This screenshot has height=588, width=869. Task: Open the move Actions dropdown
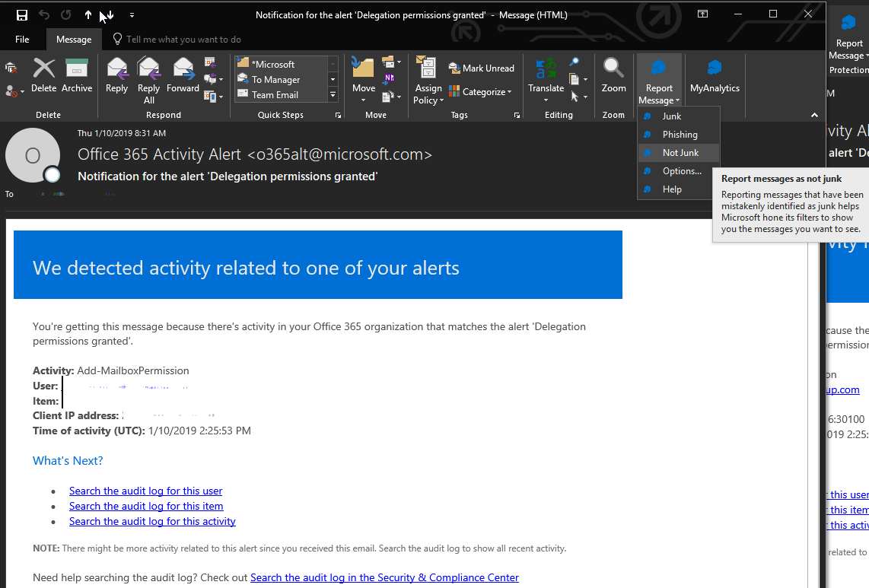[x=391, y=97]
